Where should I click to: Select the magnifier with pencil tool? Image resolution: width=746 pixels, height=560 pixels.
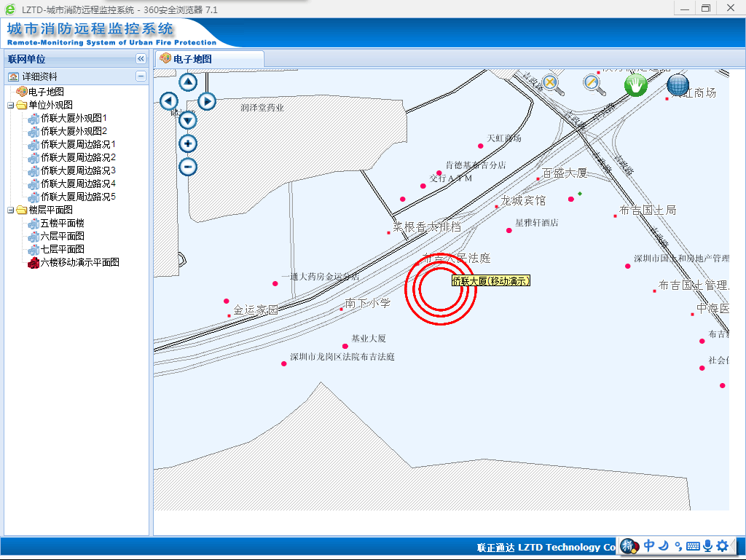[x=594, y=84]
